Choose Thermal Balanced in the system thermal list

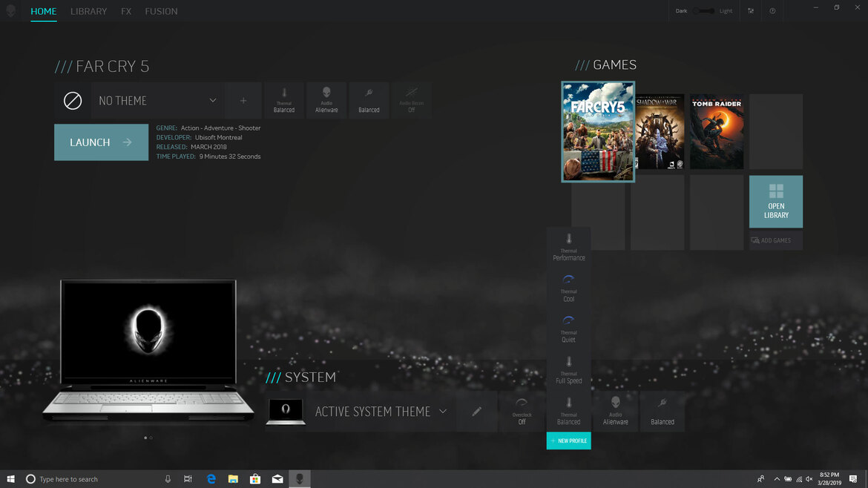[568, 412]
